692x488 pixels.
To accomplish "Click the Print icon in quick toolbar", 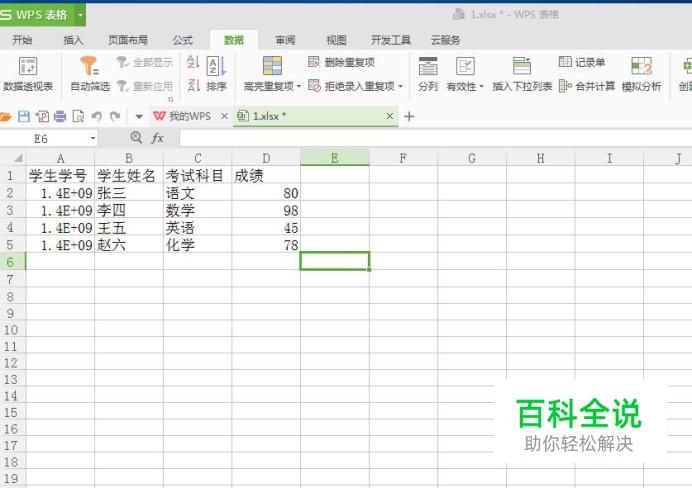I will tap(60, 116).
